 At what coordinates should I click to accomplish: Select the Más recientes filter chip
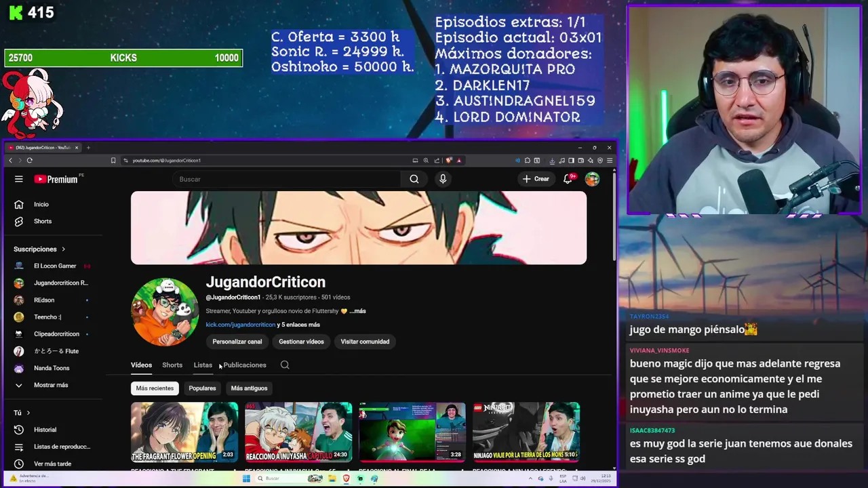pyautogui.click(x=155, y=388)
